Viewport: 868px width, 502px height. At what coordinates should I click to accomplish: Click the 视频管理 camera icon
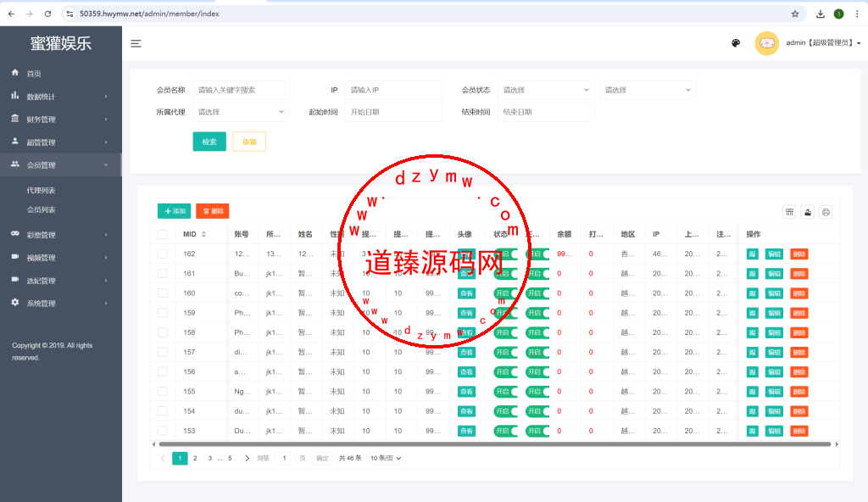(x=15, y=257)
